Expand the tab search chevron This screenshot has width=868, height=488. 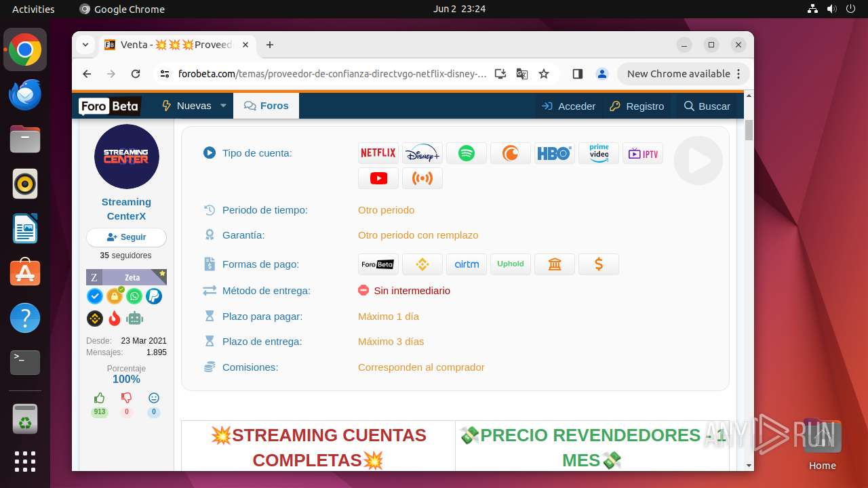point(85,45)
